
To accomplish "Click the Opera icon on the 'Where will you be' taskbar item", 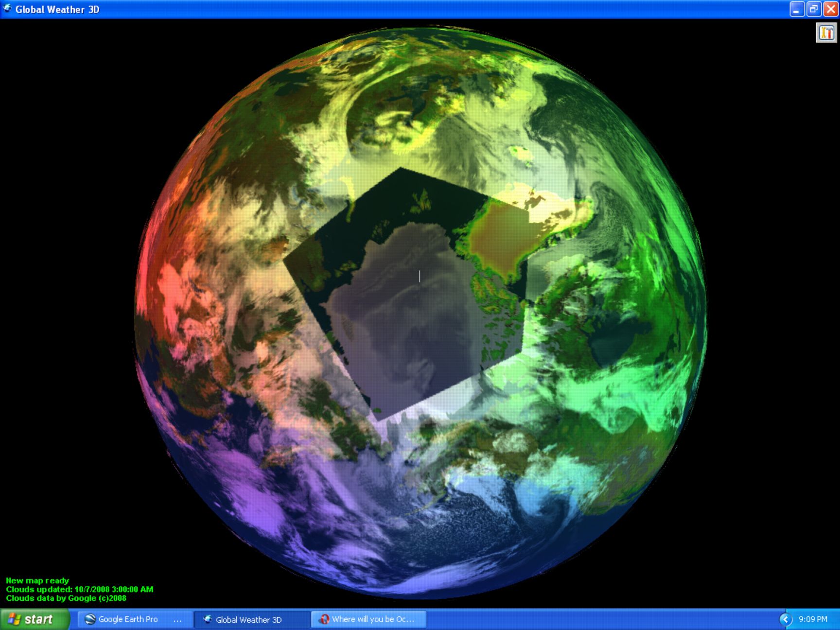I will [324, 619].
